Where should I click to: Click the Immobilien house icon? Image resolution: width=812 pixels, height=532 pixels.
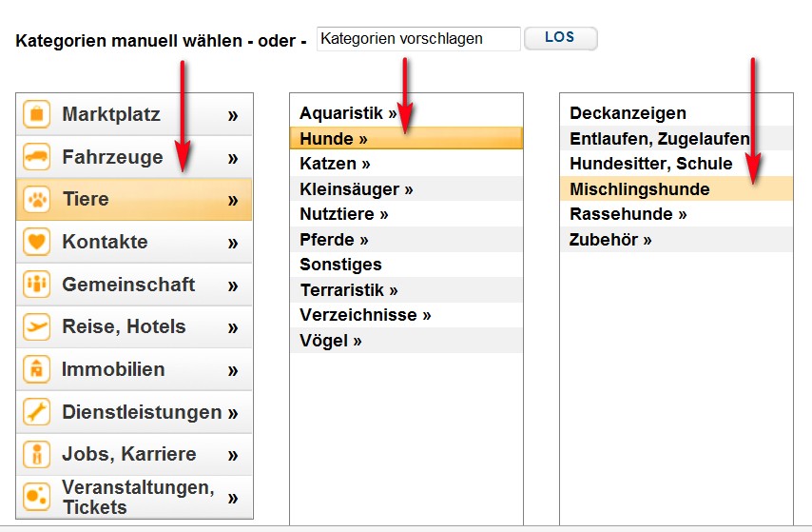(37, 369)
